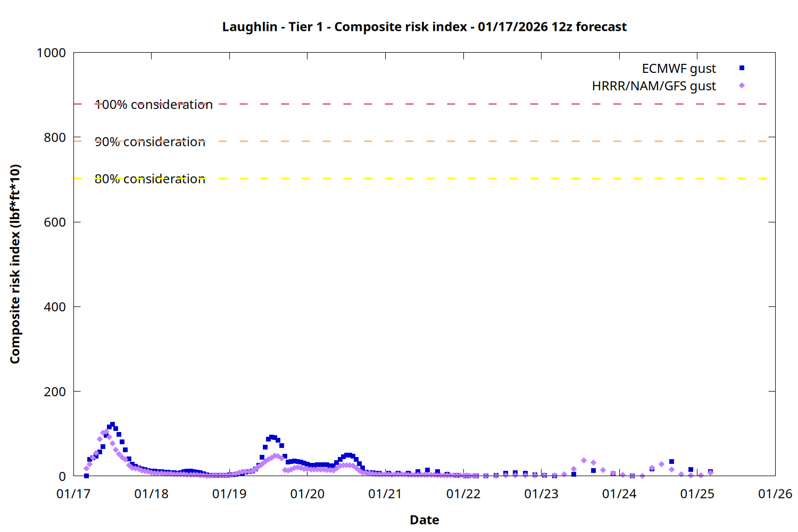Screen dimensions: 798x532
Task: Select the 01/26 date tick label
Action: 775,494
